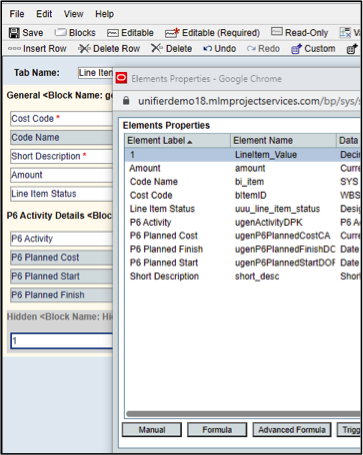Click the P6 Activity Details block header
363x455 pixels.
pos(59,216)
